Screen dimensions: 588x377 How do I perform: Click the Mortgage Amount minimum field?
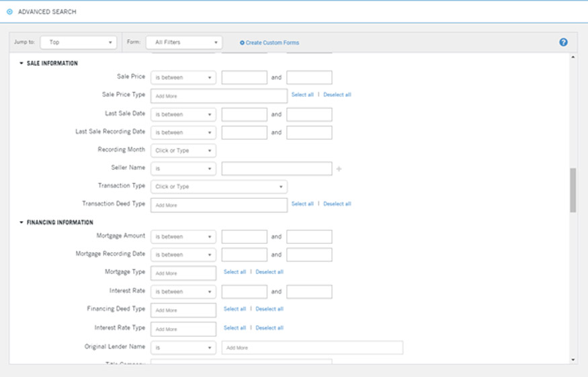coord(244,237)
